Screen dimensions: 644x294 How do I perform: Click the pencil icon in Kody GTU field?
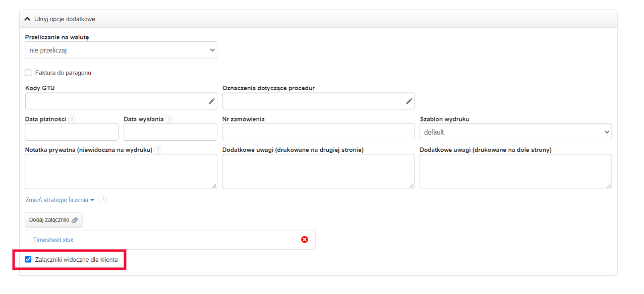[x=212, y=101]
